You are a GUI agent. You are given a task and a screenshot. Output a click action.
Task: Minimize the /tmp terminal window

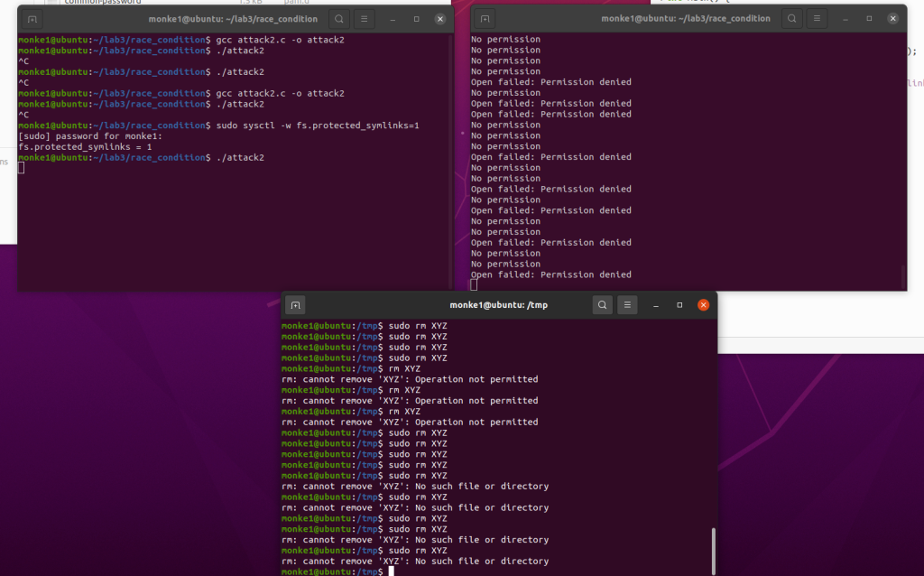pyautogui.click(x=656, y=305)
